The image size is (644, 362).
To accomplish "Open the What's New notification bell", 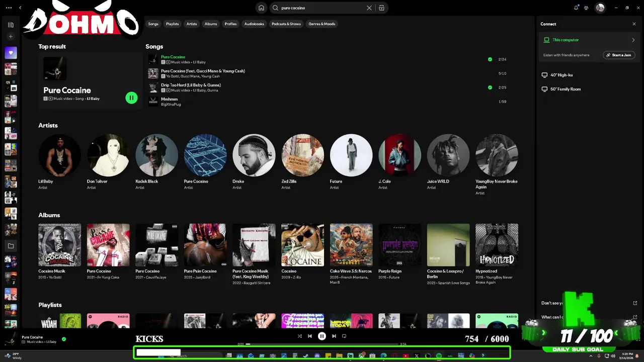I will (x=576, y=8).
